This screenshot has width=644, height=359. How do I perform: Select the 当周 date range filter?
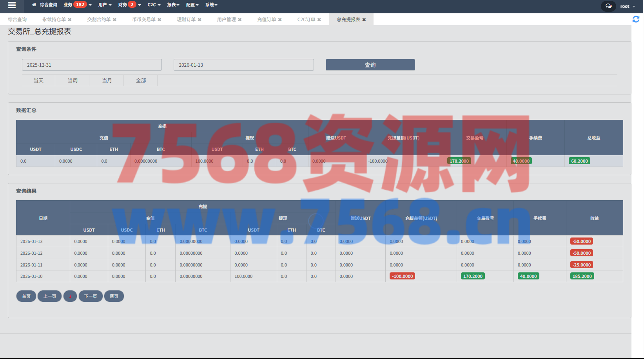point(73,80)
